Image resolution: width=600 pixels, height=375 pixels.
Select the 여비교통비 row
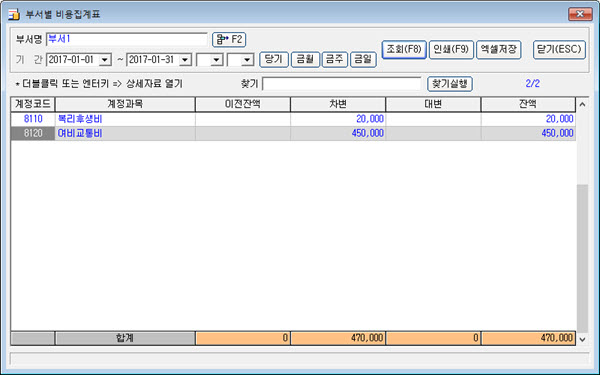point(293,133)
